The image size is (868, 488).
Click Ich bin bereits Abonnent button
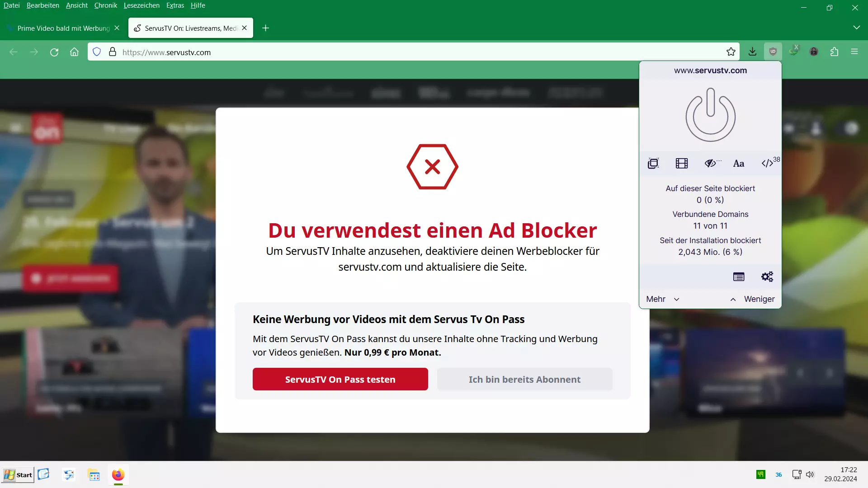pyautogui.click(x=524, y=379)
